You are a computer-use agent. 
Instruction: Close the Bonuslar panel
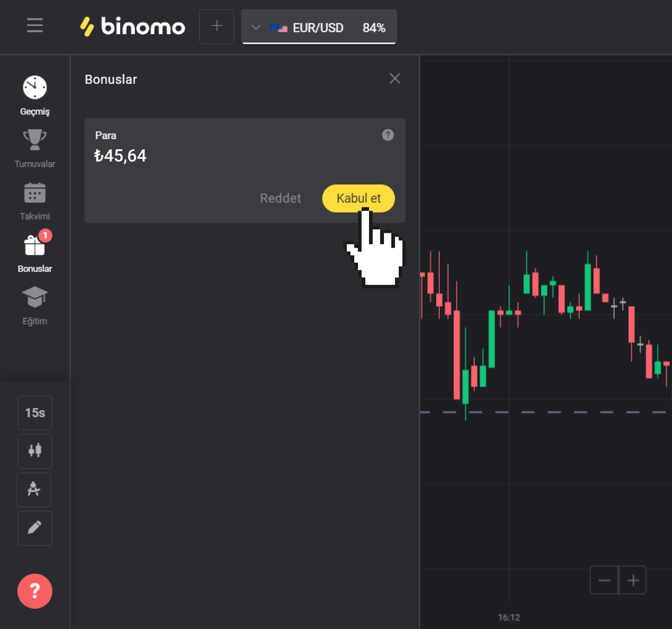click(395, 79)
